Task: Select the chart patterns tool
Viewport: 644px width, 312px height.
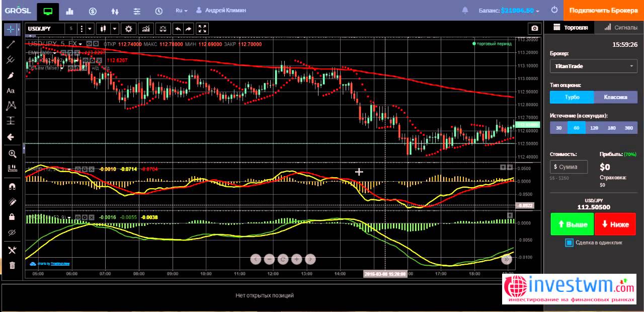Action: 11,106
